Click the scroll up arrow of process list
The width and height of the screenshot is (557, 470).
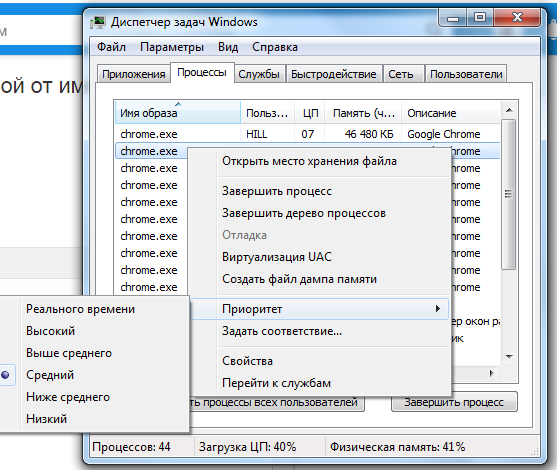point(509,110)
